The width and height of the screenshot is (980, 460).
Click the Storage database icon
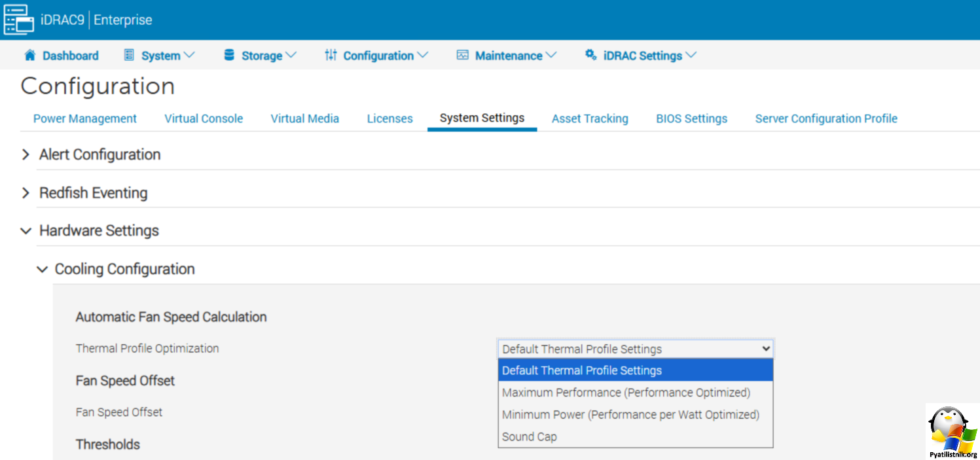229,56
